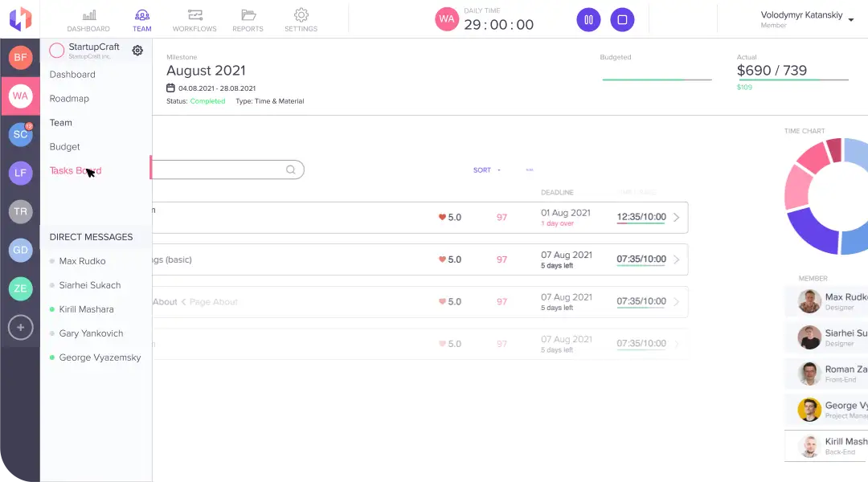Click the search magnifier icon

(291, 170)
